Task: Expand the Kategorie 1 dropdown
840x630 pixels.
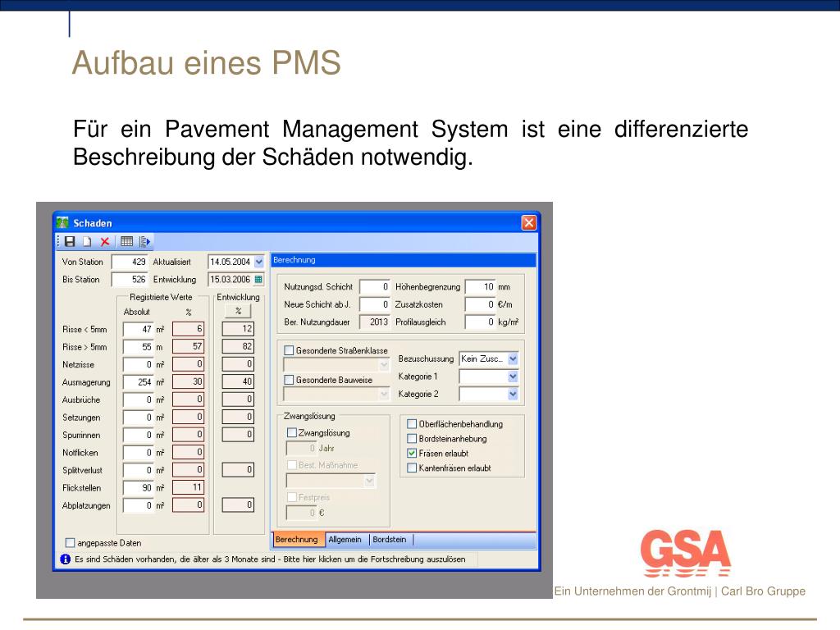Action: click(x=513, y=376)
